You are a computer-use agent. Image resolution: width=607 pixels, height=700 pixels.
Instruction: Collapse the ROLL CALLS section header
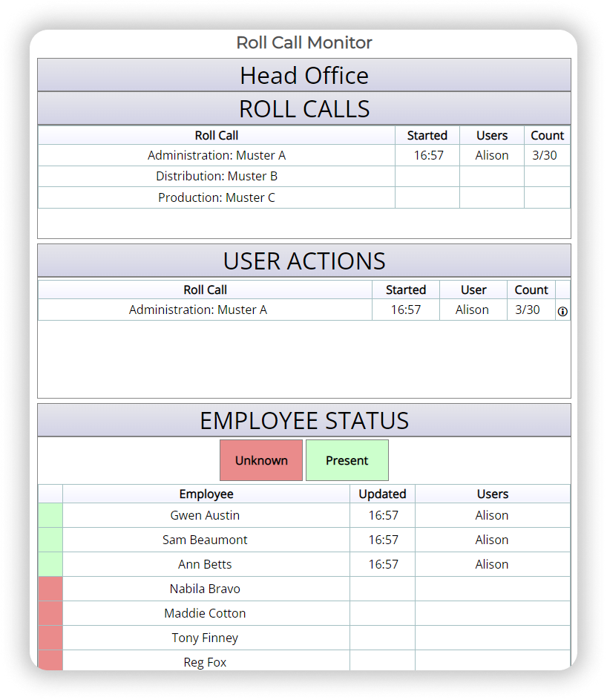pyautogui.click(x=304, y=108)
